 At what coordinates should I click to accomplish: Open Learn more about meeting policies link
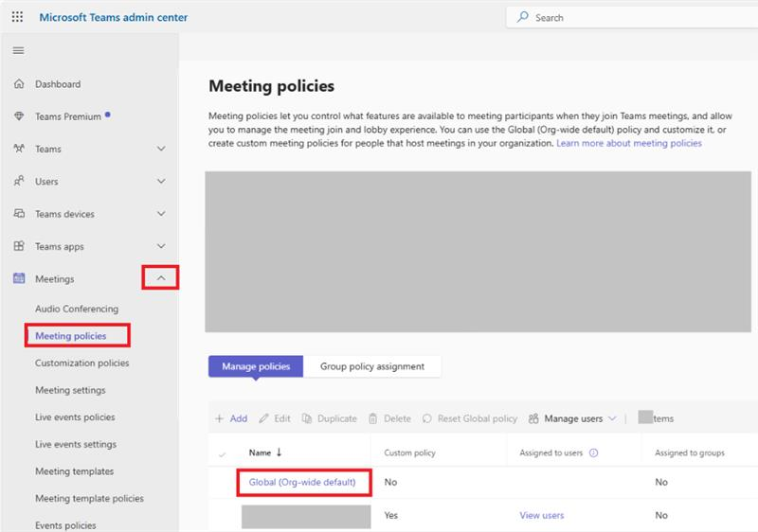pos(629,143)
